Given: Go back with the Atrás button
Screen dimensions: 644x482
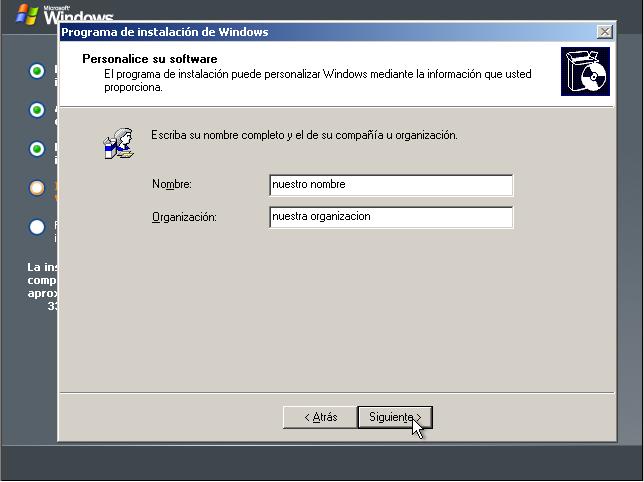Looking at the screenshot, I should 320,417.
